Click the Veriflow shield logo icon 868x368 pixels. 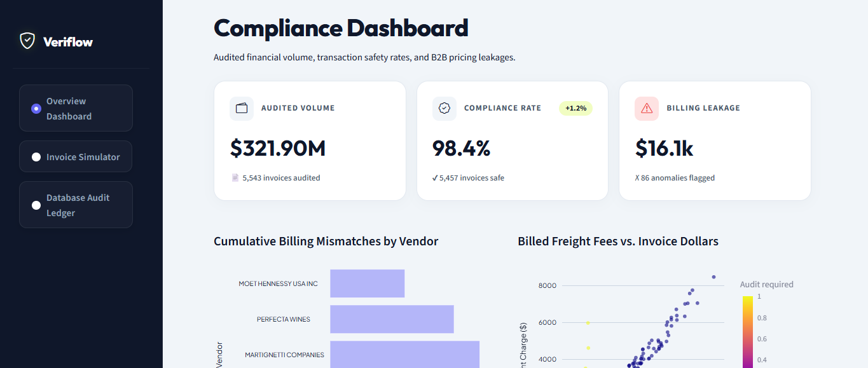(27, 41)
